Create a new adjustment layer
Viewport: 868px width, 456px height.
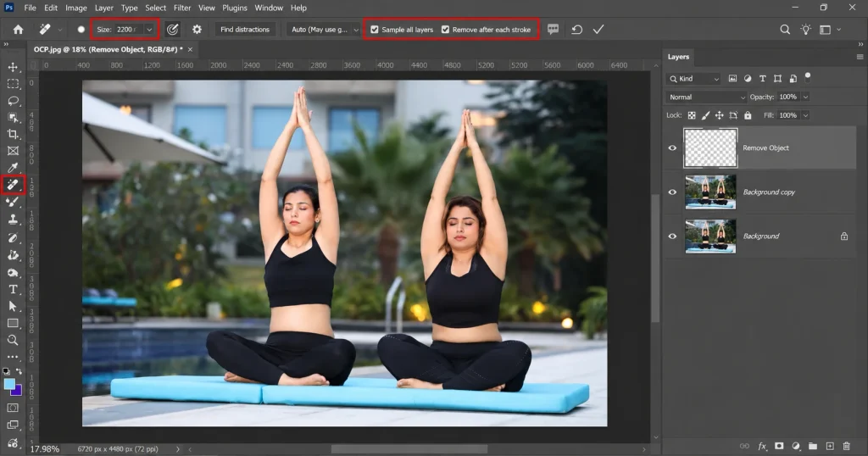coord(796,446)
